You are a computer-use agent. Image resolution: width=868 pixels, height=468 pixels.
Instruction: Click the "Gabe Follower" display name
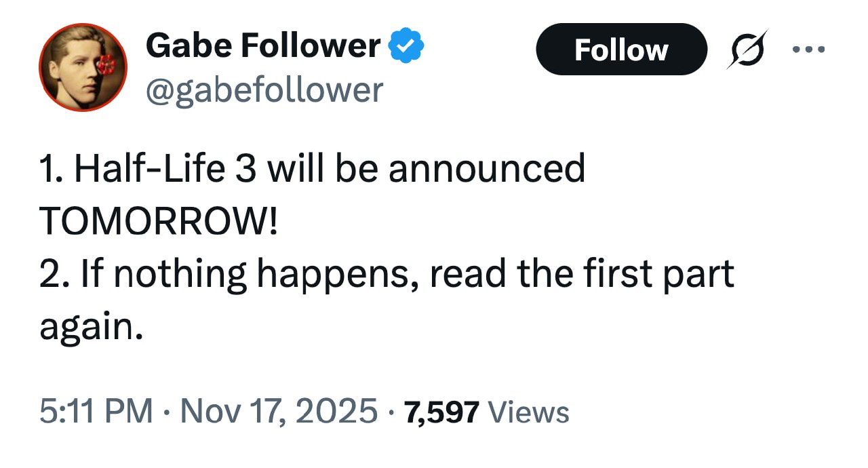coord(263,46)
